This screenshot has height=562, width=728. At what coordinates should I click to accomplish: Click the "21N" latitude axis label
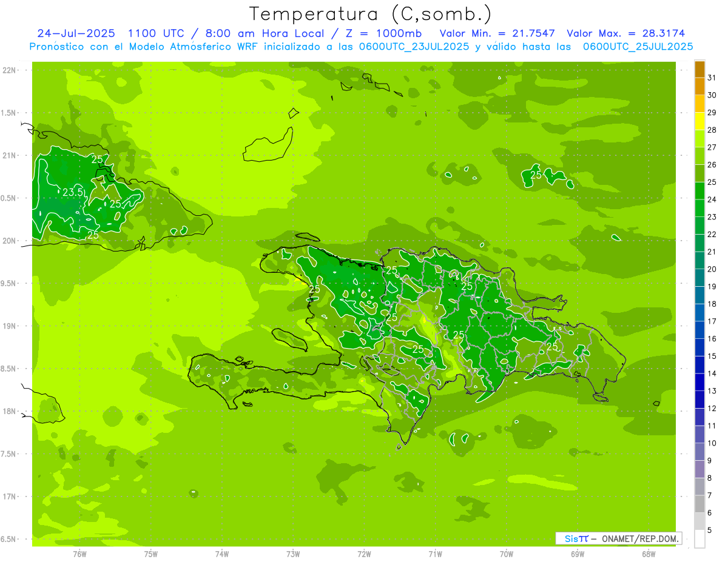(x=10, y=156)
